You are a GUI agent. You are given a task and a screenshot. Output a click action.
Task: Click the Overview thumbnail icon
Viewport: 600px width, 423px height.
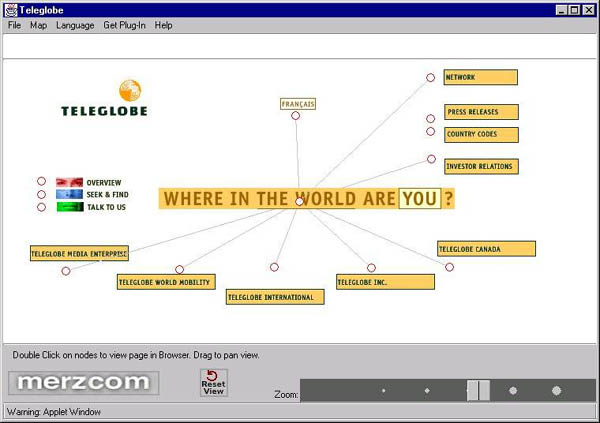(x=69, y=182)
